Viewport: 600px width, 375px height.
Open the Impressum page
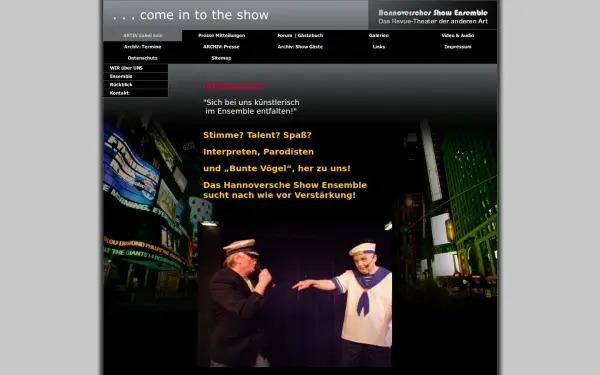[458, 47]
